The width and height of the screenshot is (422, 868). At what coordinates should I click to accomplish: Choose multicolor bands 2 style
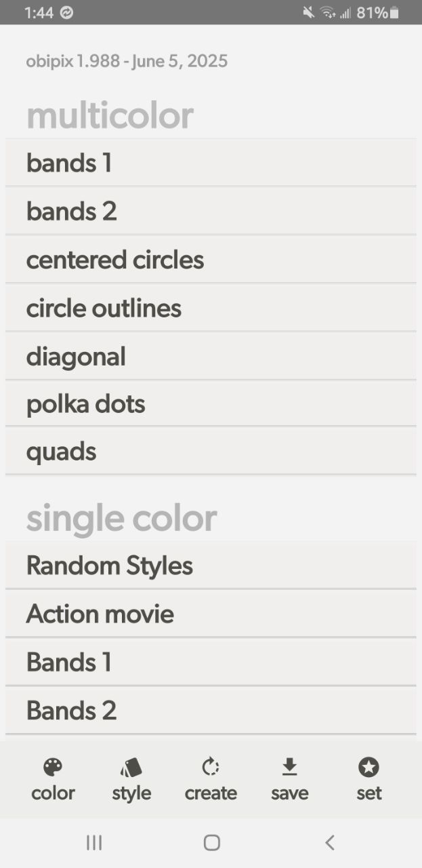point(211,211)
